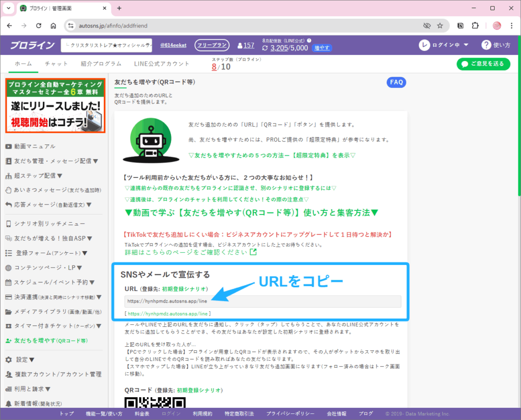Expand 登録フォーム(アンケート) menu
521x420 pixels.
[46, 253]
